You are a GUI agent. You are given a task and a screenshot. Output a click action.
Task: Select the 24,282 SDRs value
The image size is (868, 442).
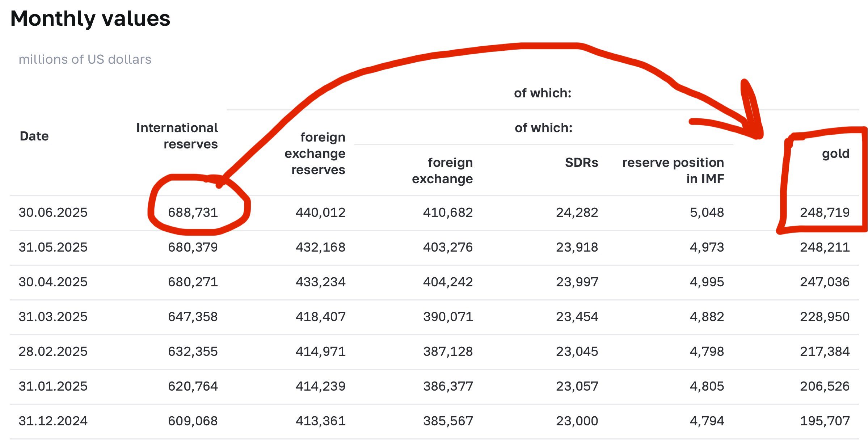577,212
